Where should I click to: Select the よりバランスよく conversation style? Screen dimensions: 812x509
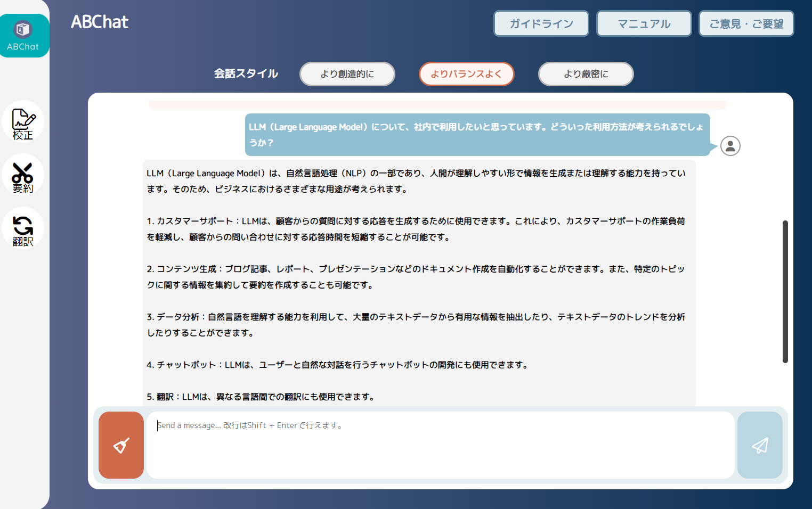466,74
